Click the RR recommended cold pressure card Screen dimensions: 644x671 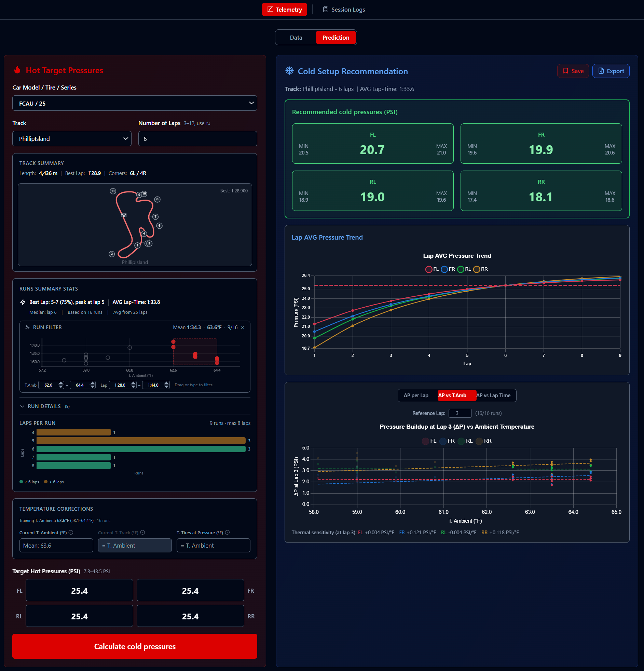tap(541, 191)
